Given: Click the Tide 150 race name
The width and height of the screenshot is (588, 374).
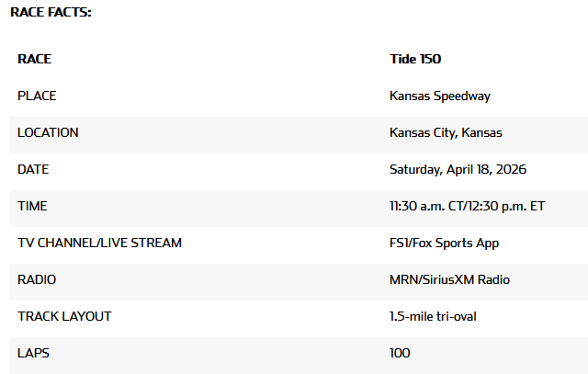Looking at the screenshot, I should click(x=415, y=59).
